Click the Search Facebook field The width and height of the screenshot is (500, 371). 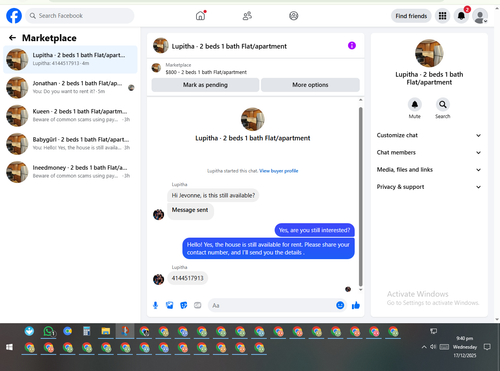80,16
